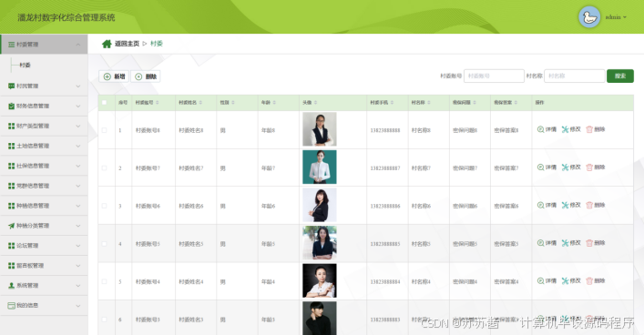Expand the 财务信息管理 chevron

[x=78, y=106]
